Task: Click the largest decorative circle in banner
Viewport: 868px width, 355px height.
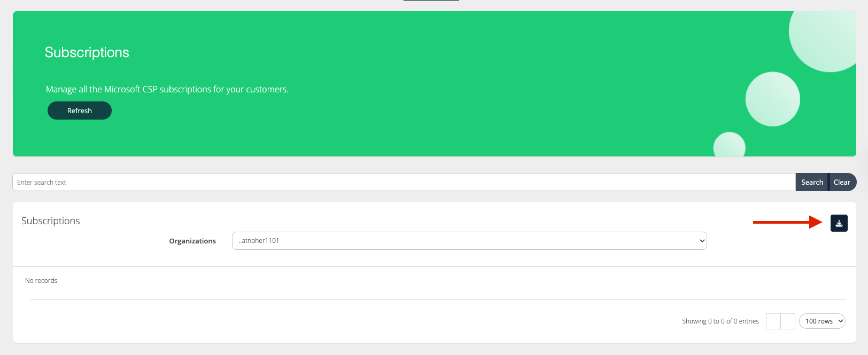Action: click(826, 37)
